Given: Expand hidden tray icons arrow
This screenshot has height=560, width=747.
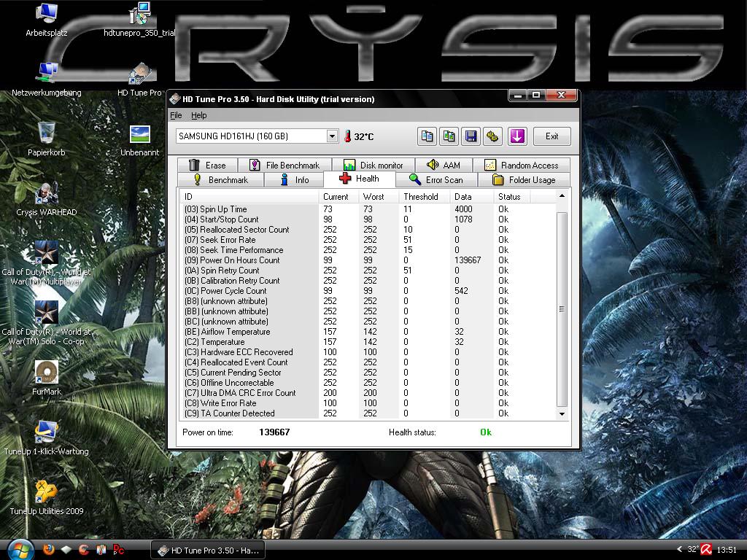Looking at the screenshot, I should pos(679,550).
